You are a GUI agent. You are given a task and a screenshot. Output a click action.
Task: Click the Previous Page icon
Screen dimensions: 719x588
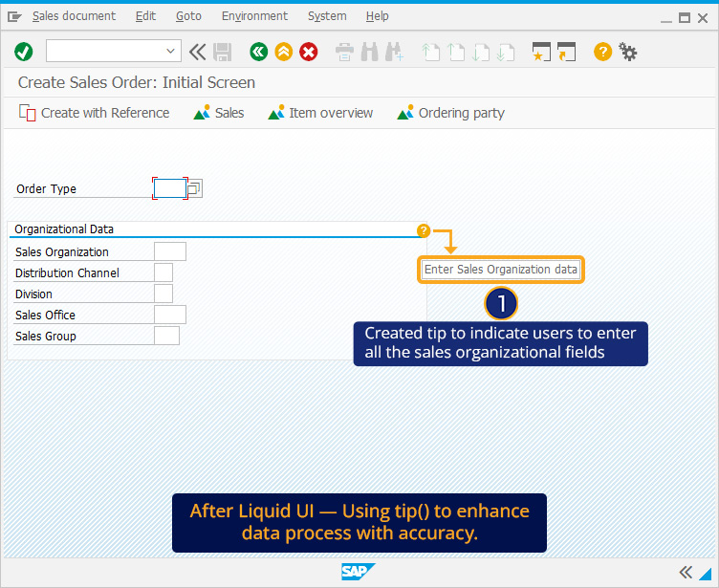pyautogui.click(x=456, y=53)
